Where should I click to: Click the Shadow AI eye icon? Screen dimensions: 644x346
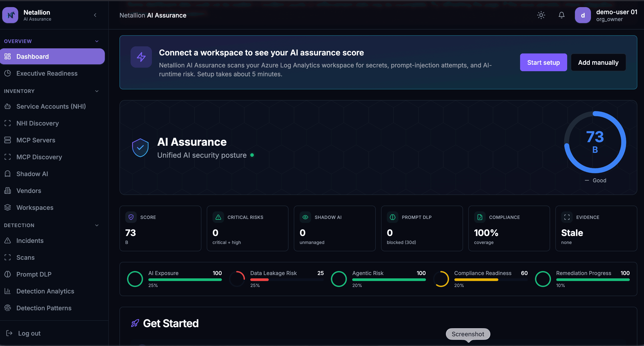(x=305, y=217)
